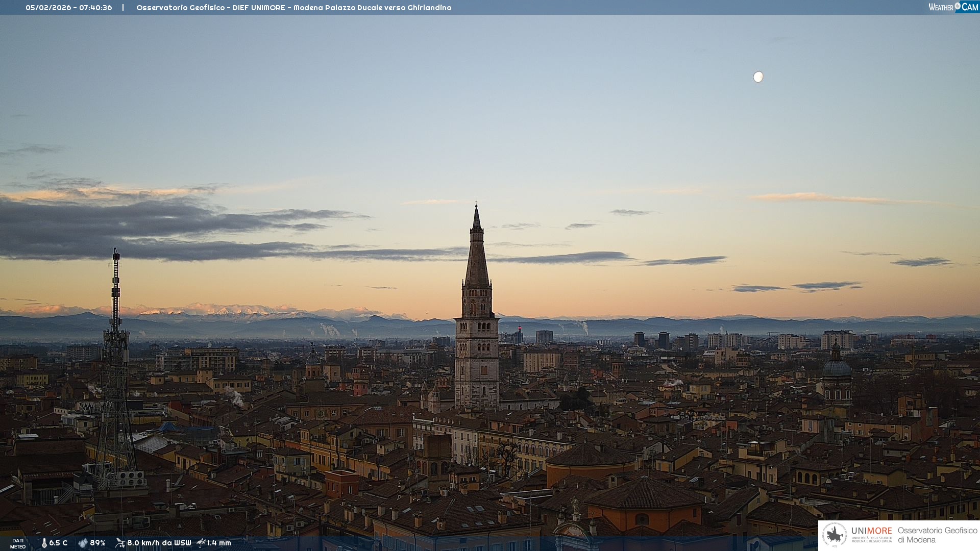Screen dimensions: 980x551
Task: Click the DATI METEO label
Action: click(18, 543)
